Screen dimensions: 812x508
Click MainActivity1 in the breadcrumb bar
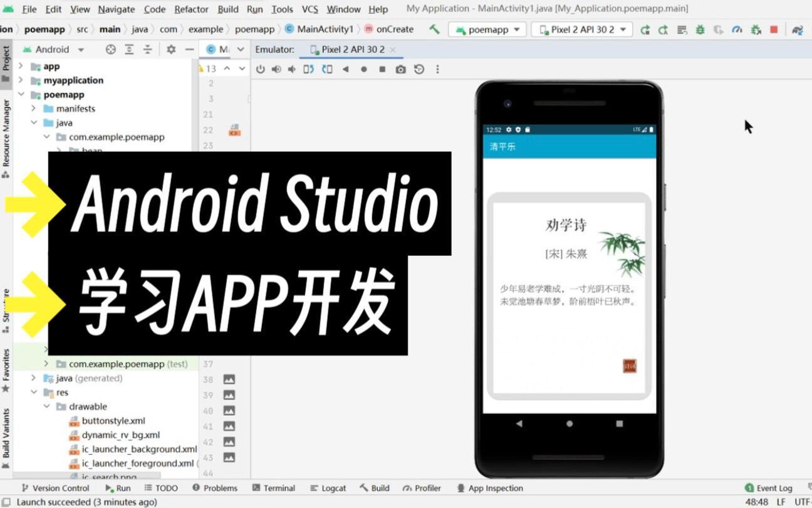pyautogui.click(x=319, y=29)
